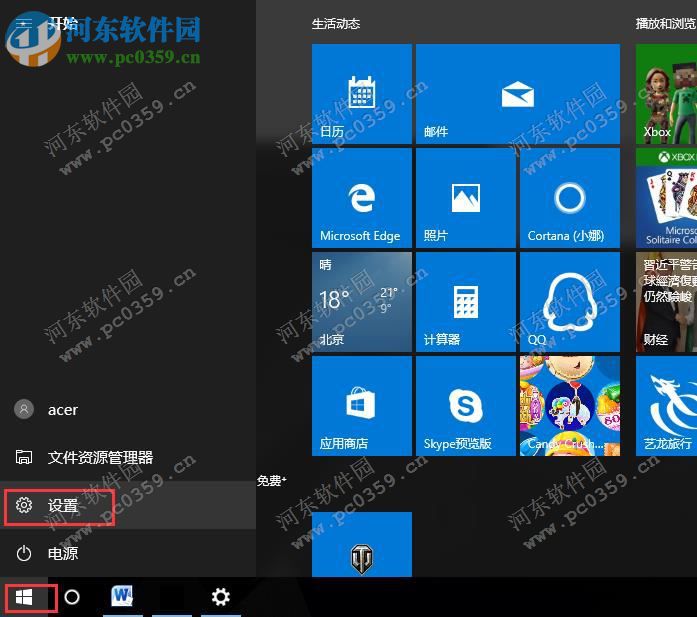Click the Windows Start button
Viewport: 697px width, 617px height.
click(x=24, y=597)
